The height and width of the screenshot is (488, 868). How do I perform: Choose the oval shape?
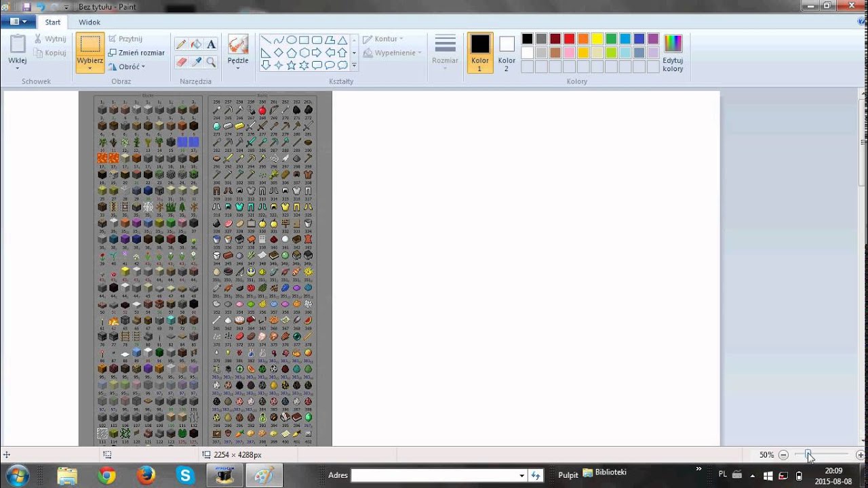click(292, 40)
